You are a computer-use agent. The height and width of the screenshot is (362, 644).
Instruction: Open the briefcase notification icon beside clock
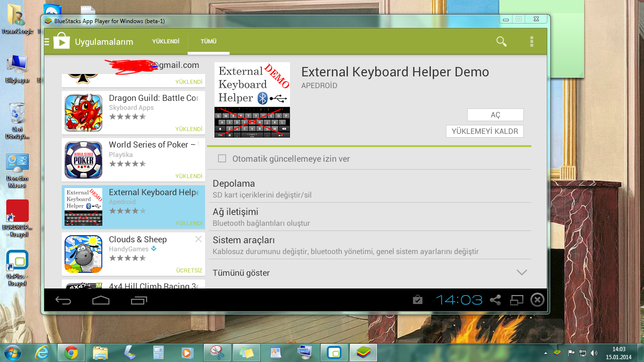417,300
